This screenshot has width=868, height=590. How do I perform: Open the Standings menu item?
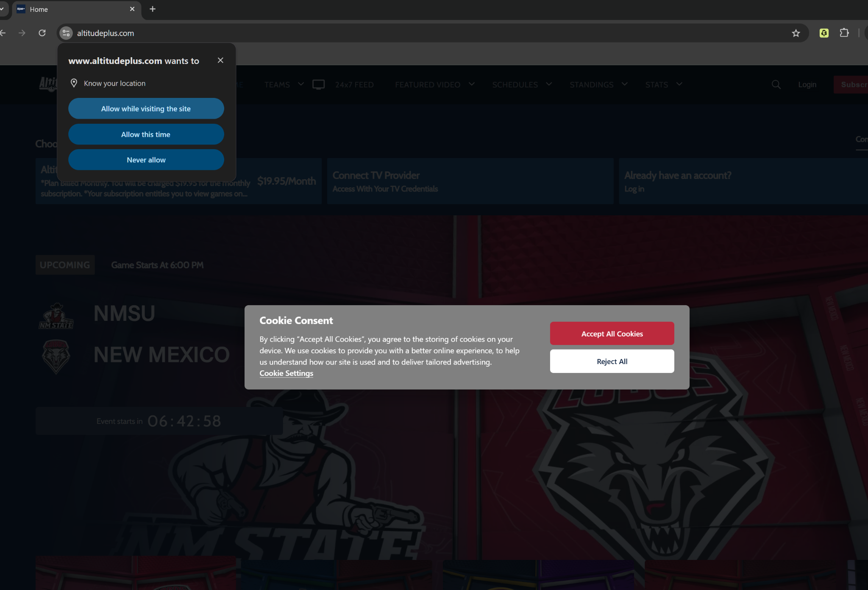[591, 84]
